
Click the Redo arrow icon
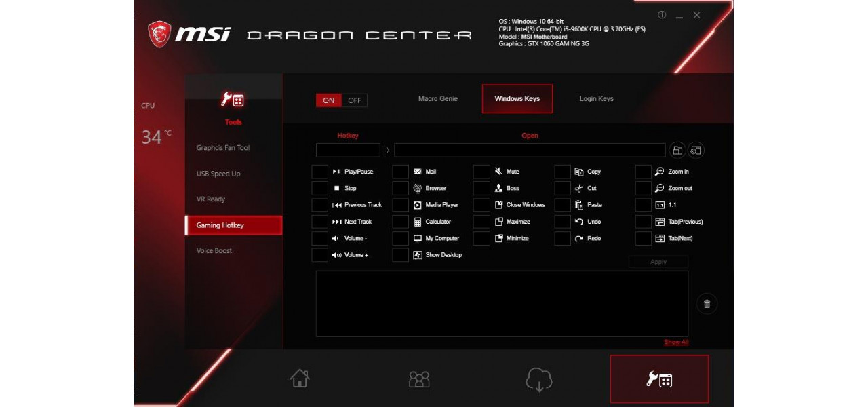click(579, 239)
